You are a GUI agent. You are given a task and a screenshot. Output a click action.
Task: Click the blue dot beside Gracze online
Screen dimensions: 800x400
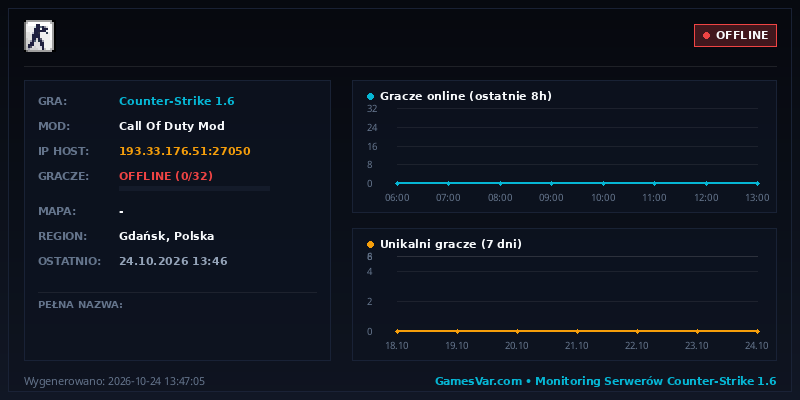[370, 96]
